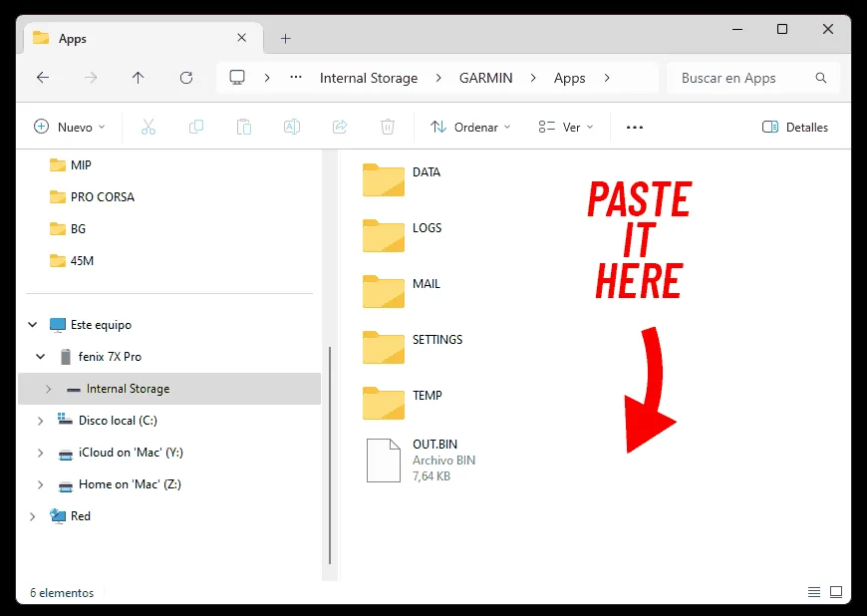Expand Home on 'Mac' (Z:) node
The height and width of the screenshot is (616, 867).
pyautogui.click(x=41, y=484)
